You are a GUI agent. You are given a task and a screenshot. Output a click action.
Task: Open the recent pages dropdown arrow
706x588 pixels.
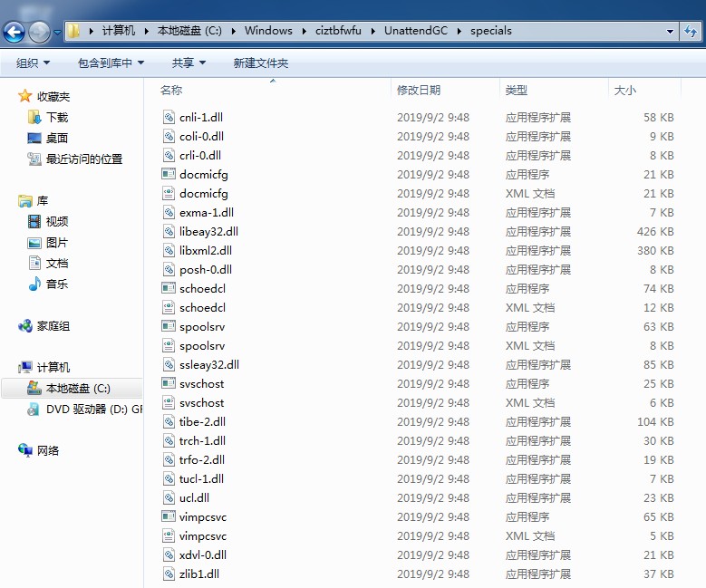point(57,32)
